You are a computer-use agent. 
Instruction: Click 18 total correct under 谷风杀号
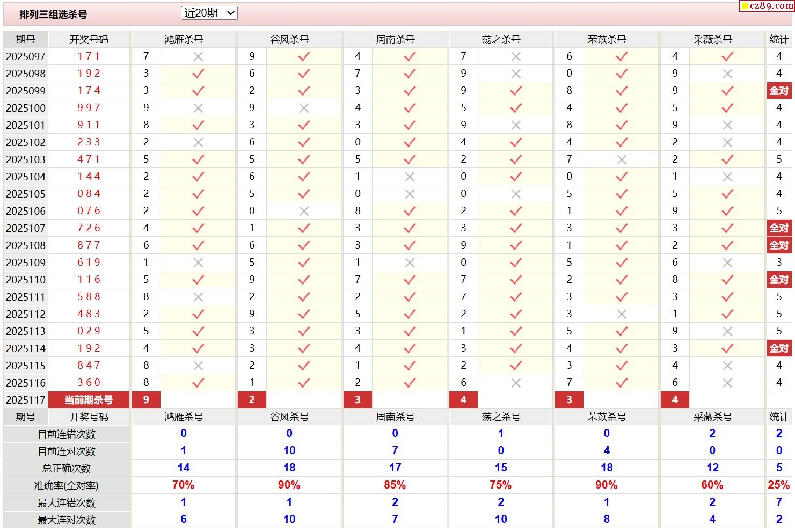[x=289, y=468]
